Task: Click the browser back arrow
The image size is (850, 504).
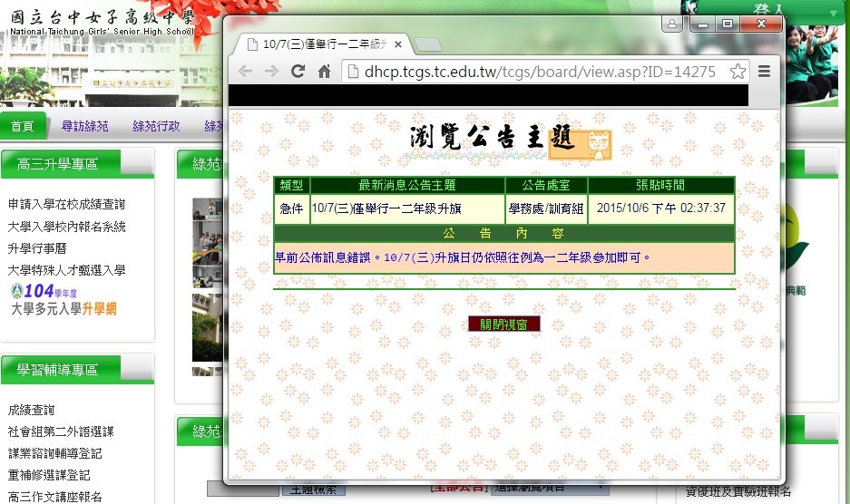Action: (246, 72)
